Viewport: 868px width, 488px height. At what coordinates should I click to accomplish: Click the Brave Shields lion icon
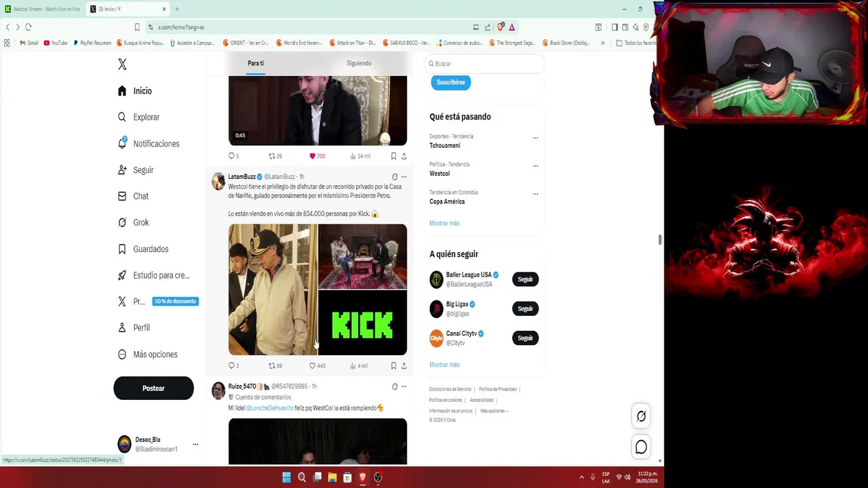(500, 27)
